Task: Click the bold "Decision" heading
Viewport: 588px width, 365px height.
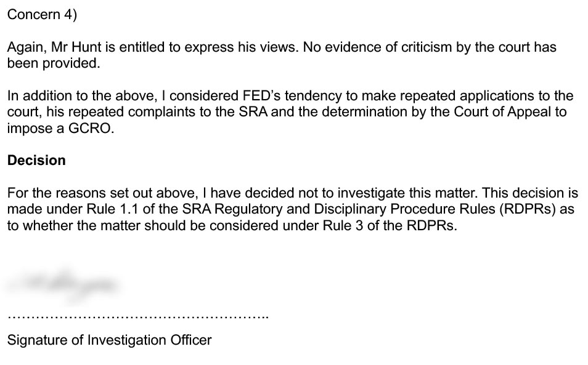Action: (36, 161)
